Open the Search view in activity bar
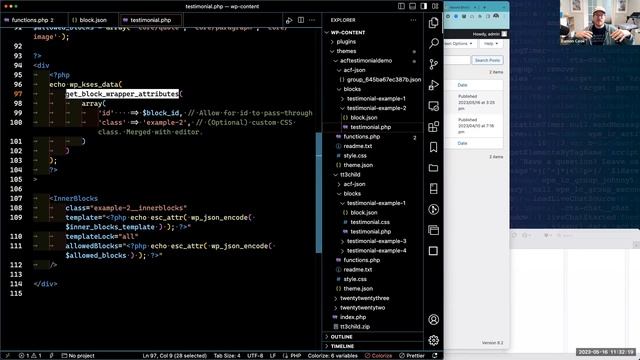The height and width of the screenshot is (360, 640). 433,43
